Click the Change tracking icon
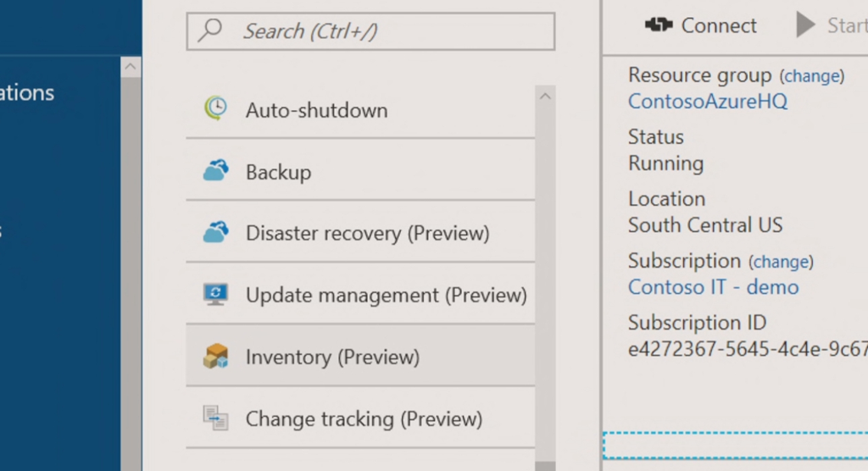 [x=216, y=418]
